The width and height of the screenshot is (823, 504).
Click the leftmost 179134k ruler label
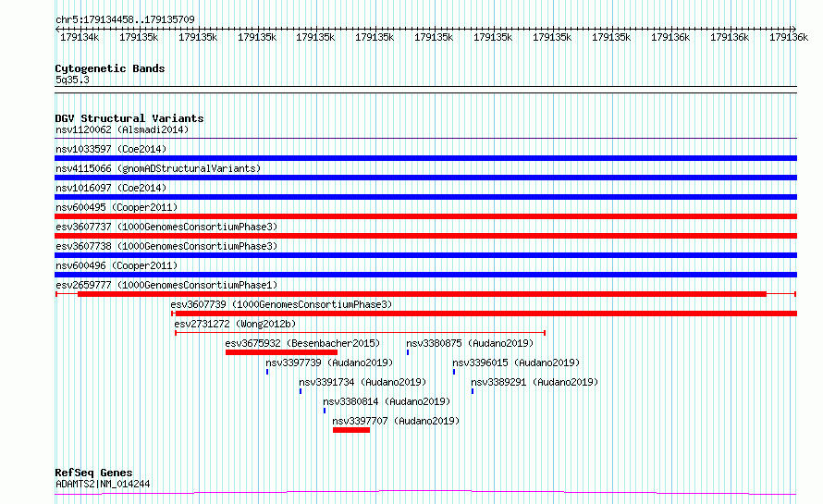pyautogui.click(x=80, y=37)
